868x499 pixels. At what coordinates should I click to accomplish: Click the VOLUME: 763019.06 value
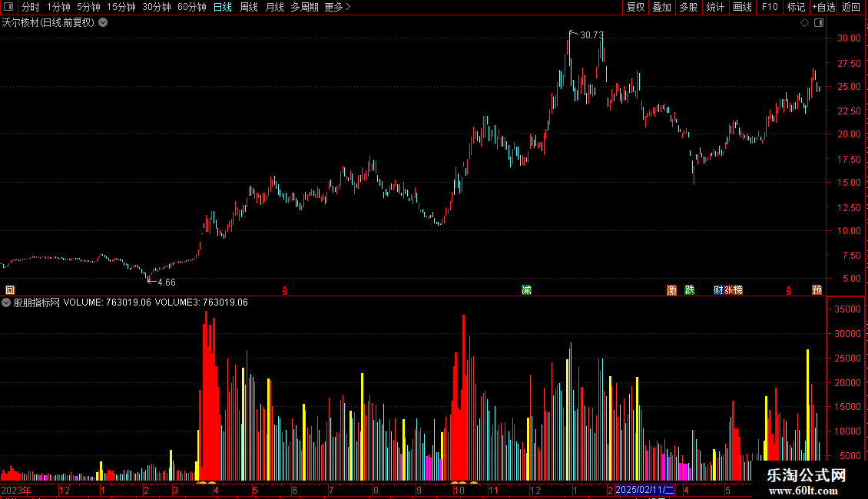tap(107, 302)
